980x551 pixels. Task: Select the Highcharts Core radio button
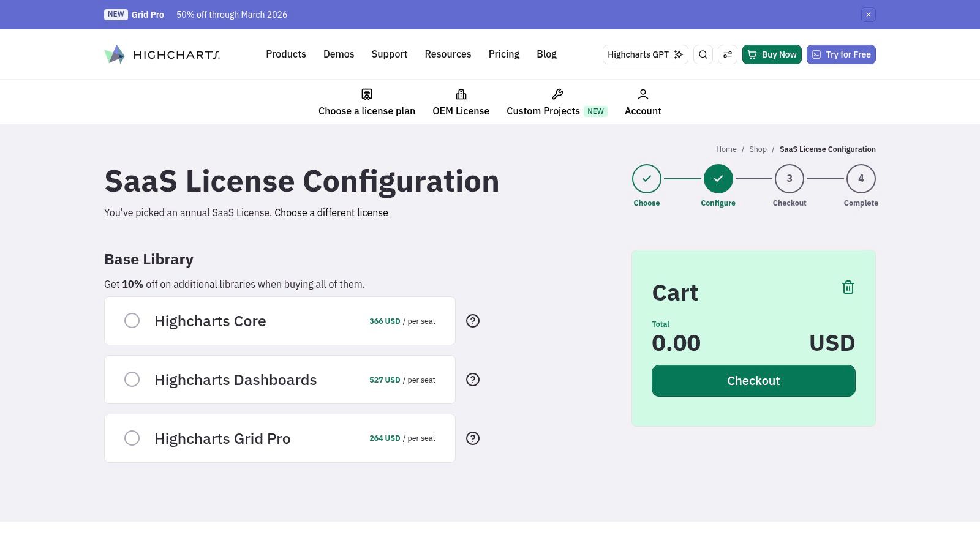pyautogui.click(x=132, y=321)
